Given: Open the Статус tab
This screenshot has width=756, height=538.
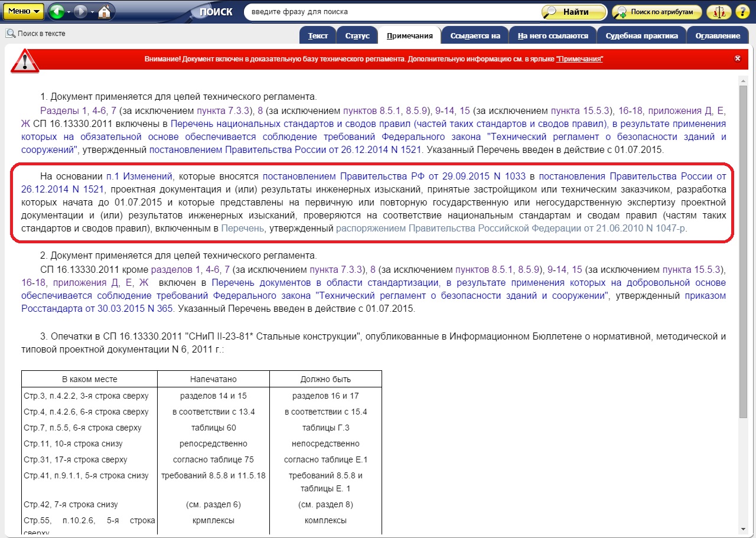Looking at the screenshot, I should 357,36.
